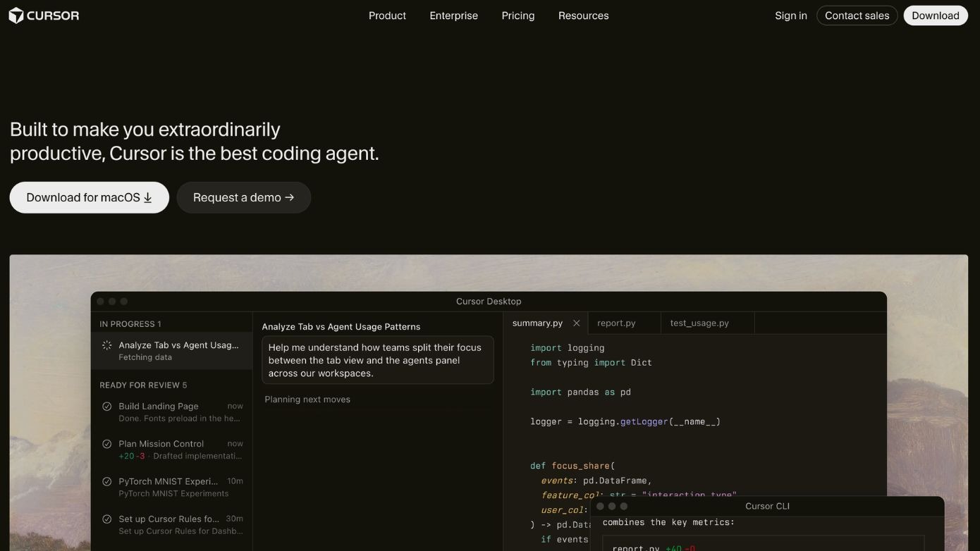Open the Build Landing Page task
Screen dimensions: 980x551
click(x=171, y=411)
